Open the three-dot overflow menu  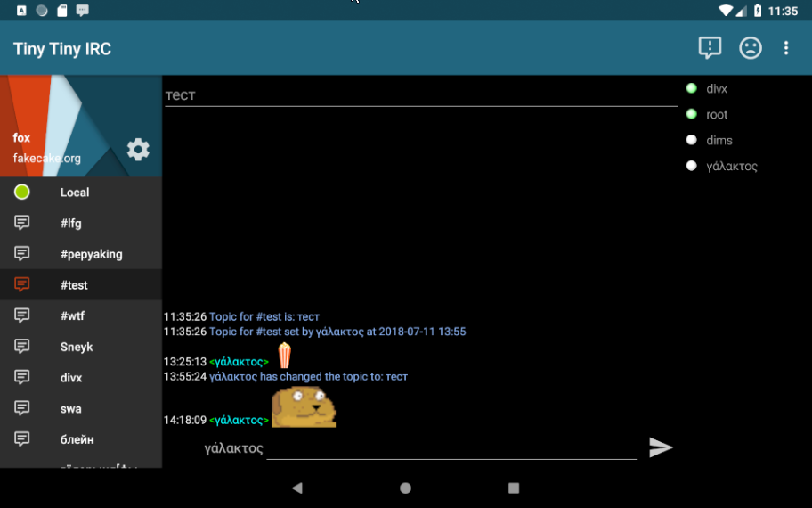tap(786, 48)
